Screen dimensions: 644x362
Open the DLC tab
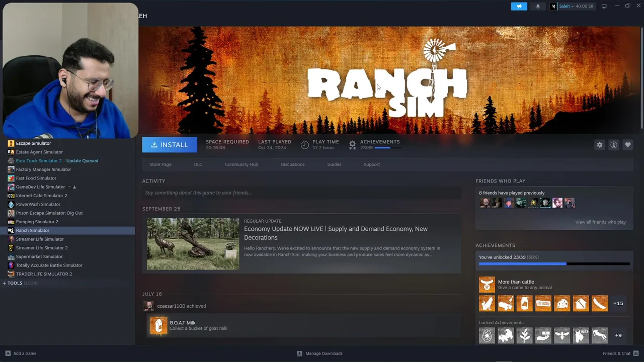pyautogui.click(x=198, y=164)
